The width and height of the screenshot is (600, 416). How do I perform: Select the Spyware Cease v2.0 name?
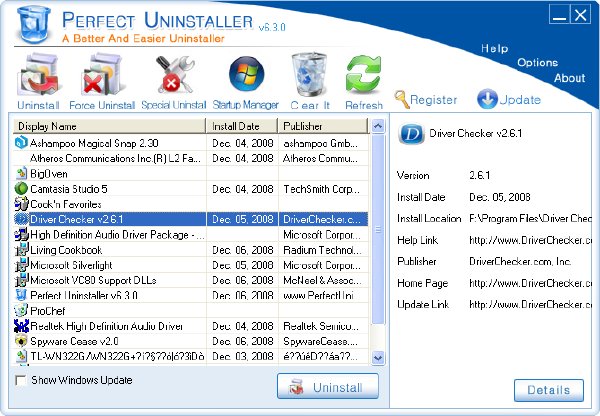[x=74, y=341]
